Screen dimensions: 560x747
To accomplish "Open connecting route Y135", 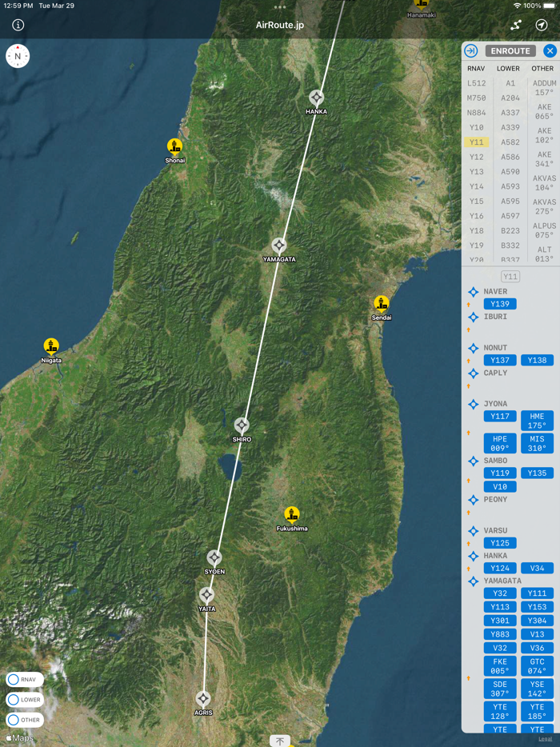I will pos(537,473).
